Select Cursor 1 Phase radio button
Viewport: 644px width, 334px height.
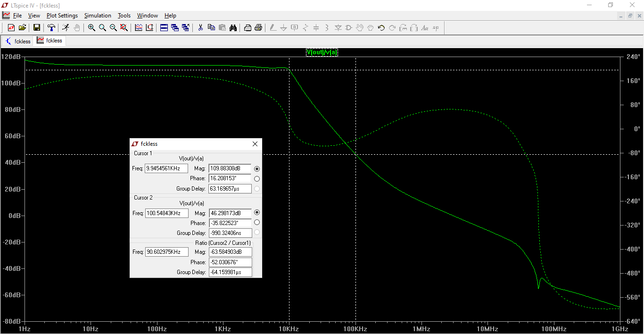pos(257,179)
